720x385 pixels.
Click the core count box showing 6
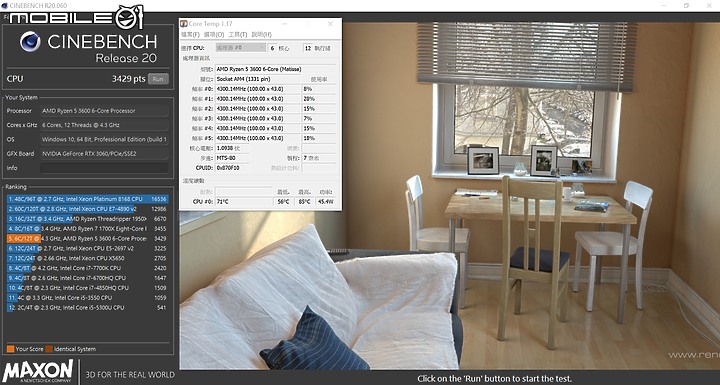click(x=273, y=48)
